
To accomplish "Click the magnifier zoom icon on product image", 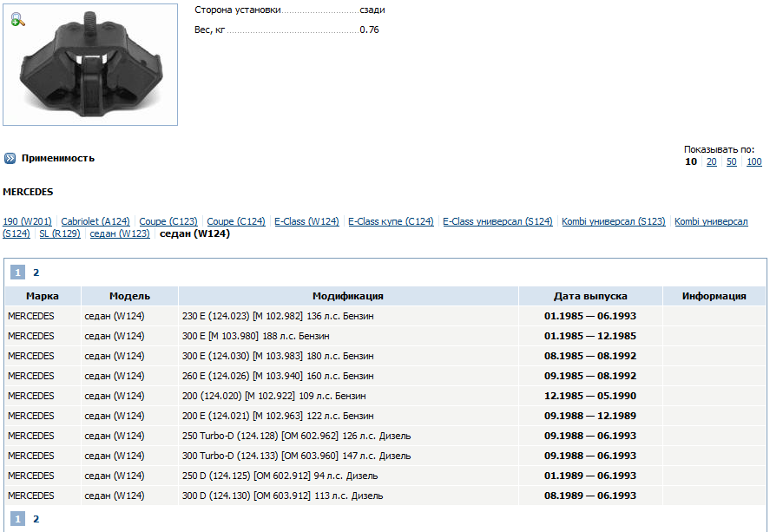I will (17, 19).
